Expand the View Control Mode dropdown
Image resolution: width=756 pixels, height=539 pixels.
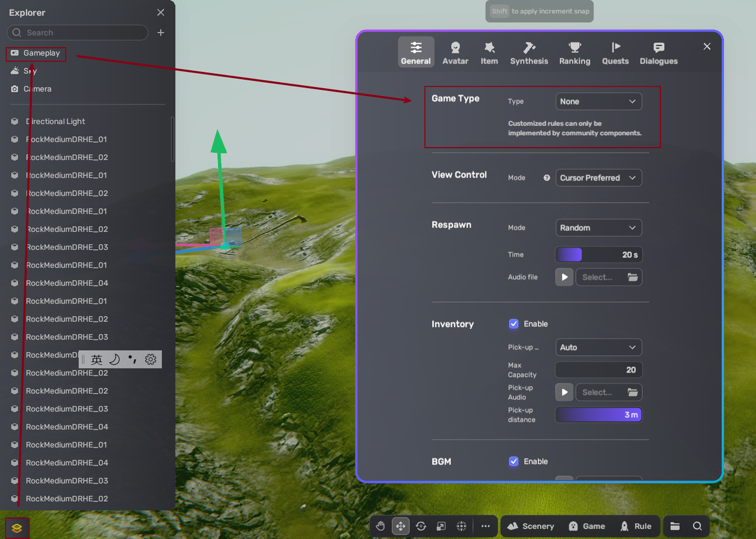(x=598, y=178)
